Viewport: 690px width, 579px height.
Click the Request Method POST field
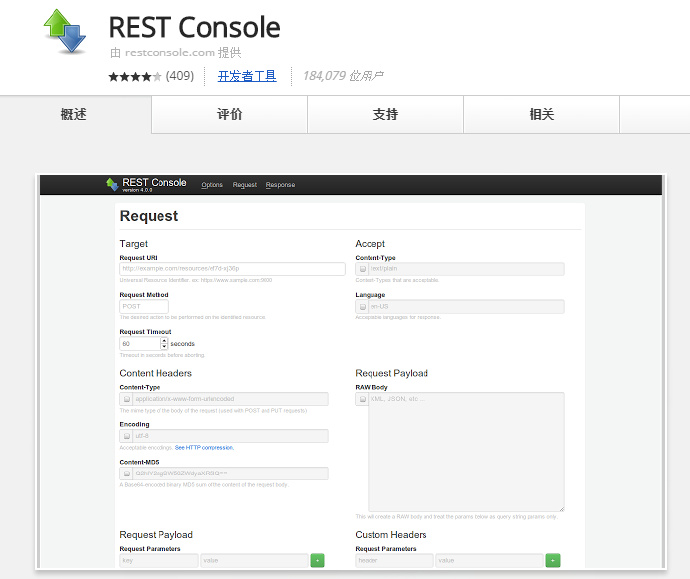[144, 306]
